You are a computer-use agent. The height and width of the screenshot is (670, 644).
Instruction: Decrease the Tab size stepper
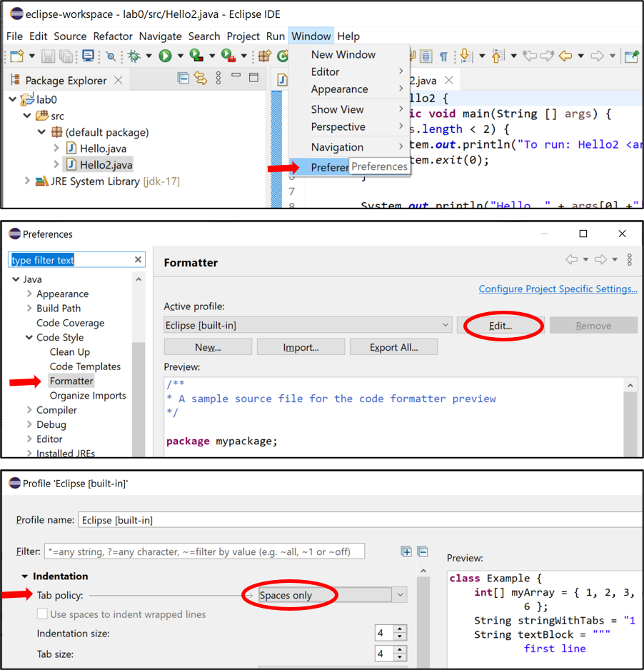pos(400,657)
